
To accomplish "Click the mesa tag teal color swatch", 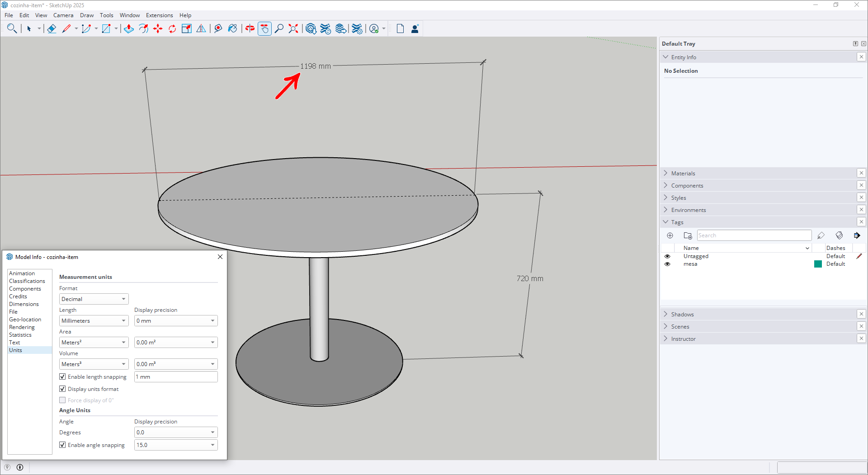I will pos(818,264).
